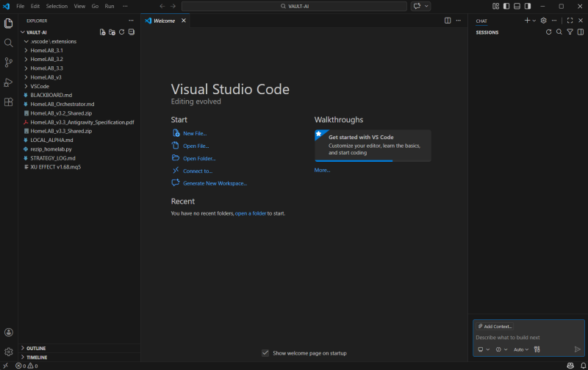Open the Run menu

109,6
